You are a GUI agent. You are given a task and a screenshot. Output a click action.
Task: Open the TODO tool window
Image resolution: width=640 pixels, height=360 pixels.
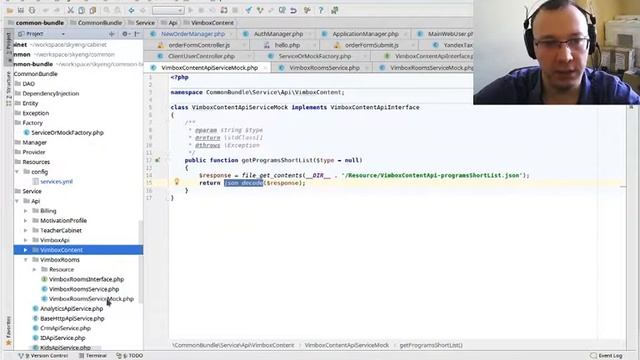(x=130, y=356)
